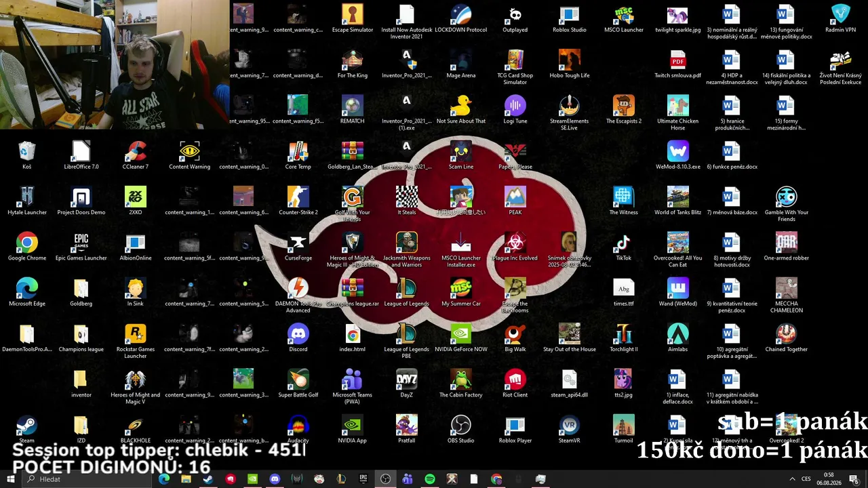The width and height of the screenshot is (868, 488).
Task: Click the CCleaner 7 shortcut
Action: pyautogui.click(x=136, y=151)
